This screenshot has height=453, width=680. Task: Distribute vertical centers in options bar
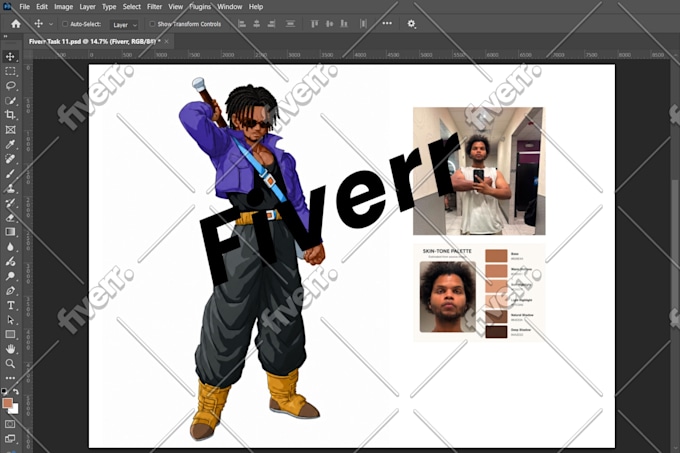point(290,24)
